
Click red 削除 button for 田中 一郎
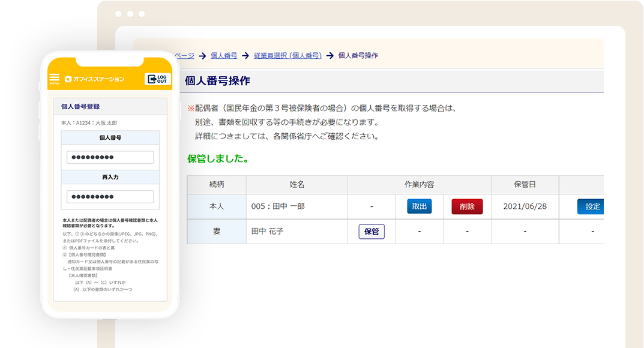[x=467, y=206]
